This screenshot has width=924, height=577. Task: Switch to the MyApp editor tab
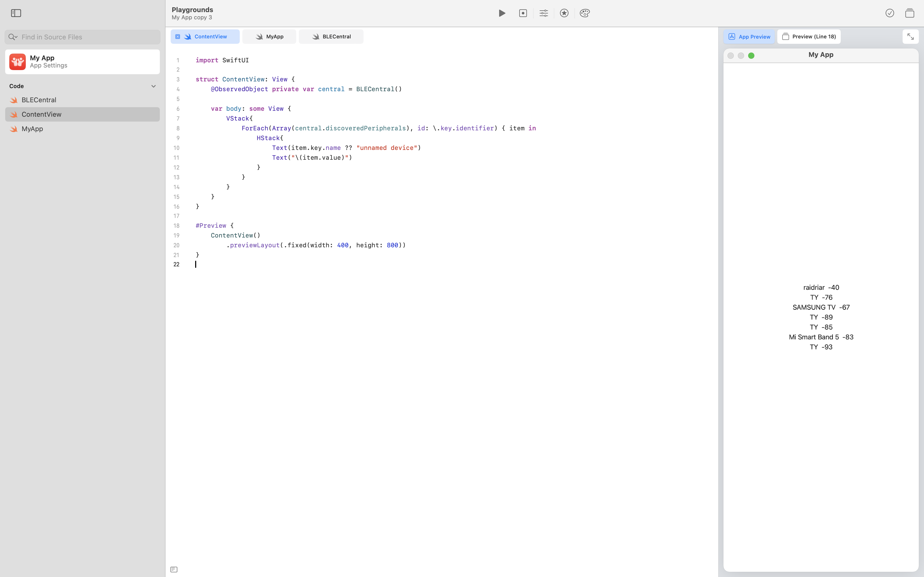(x=269, y=37)
